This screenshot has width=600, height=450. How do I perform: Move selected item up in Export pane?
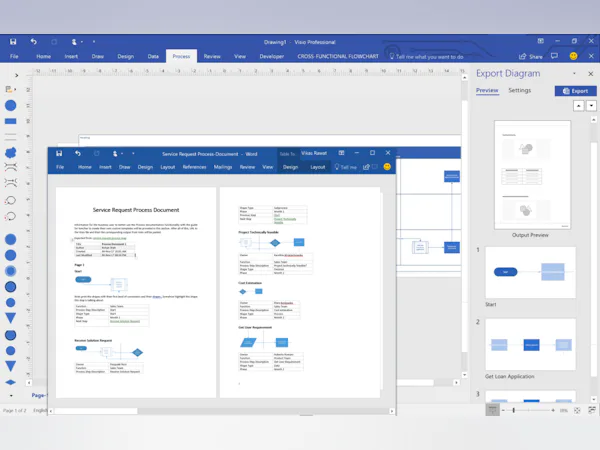(x=579, y=106)
